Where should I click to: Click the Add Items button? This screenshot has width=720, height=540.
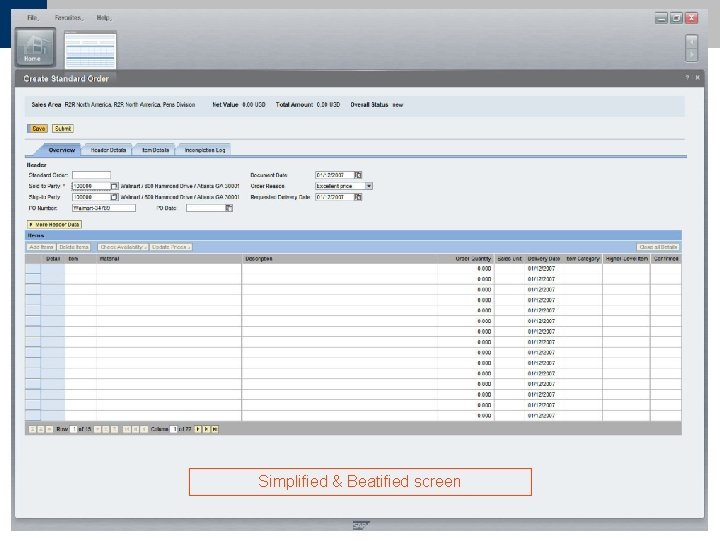(x=41, y=247)
